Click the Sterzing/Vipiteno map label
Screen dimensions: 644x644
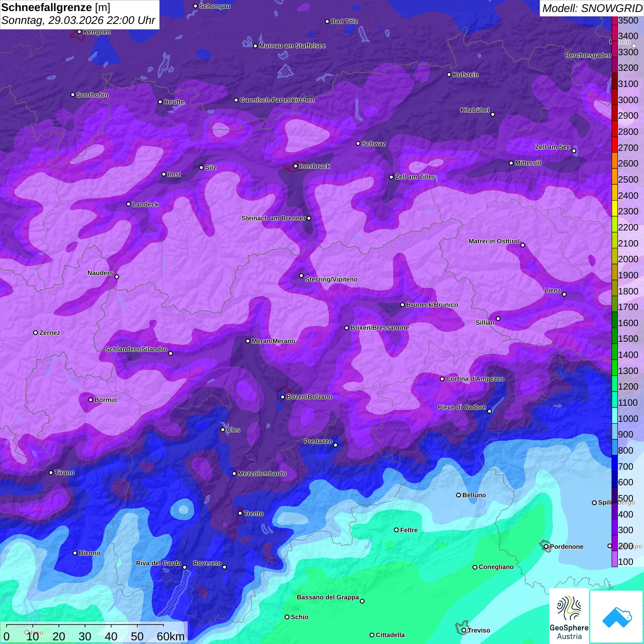pyautogui.click(x=331, y=279)
